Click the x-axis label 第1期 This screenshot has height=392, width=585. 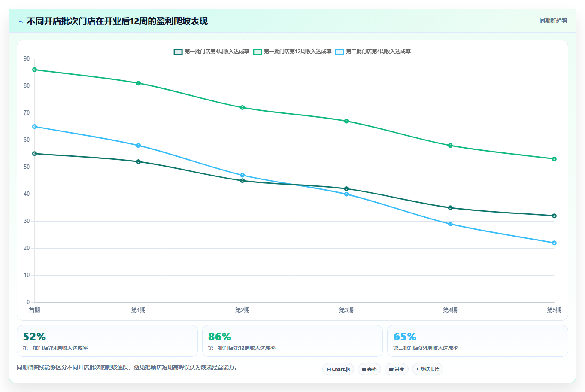click(x=139, y=310)
